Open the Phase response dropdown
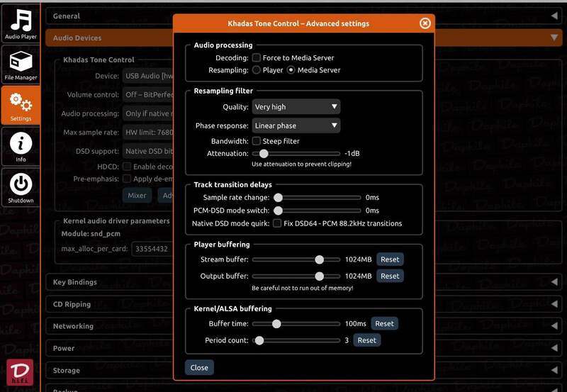The width and height of the screenshot is (567, 392). (296, 125)
